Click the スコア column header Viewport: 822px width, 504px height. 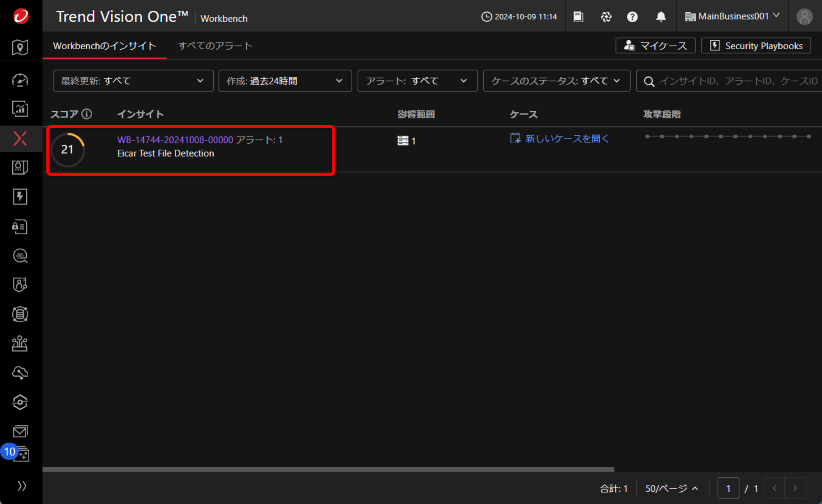click(x=64, y=114)
